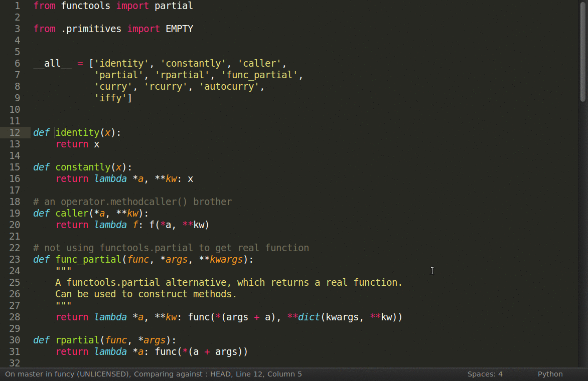Viewport: 588px width, 381px height.
Task: Click the string 'autocurry' on line 8
Action: coord(229,87)
